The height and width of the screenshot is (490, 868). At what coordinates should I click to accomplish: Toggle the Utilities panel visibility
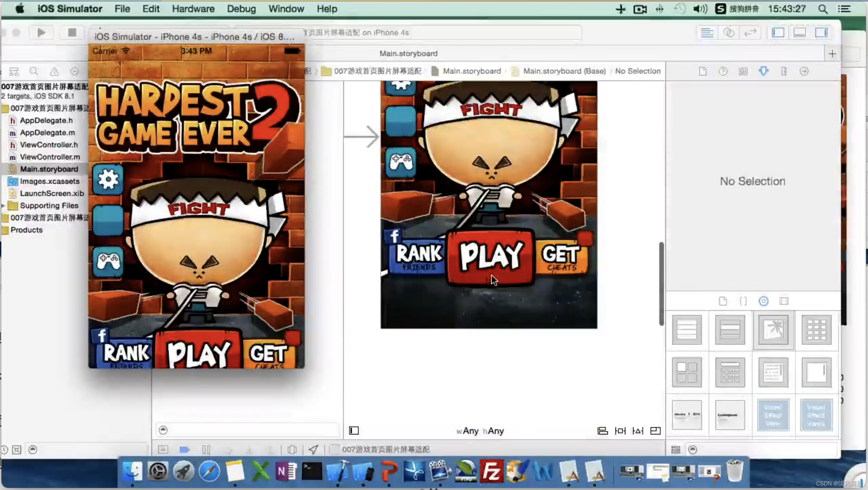pyautogui.click(x=821, y=33)
